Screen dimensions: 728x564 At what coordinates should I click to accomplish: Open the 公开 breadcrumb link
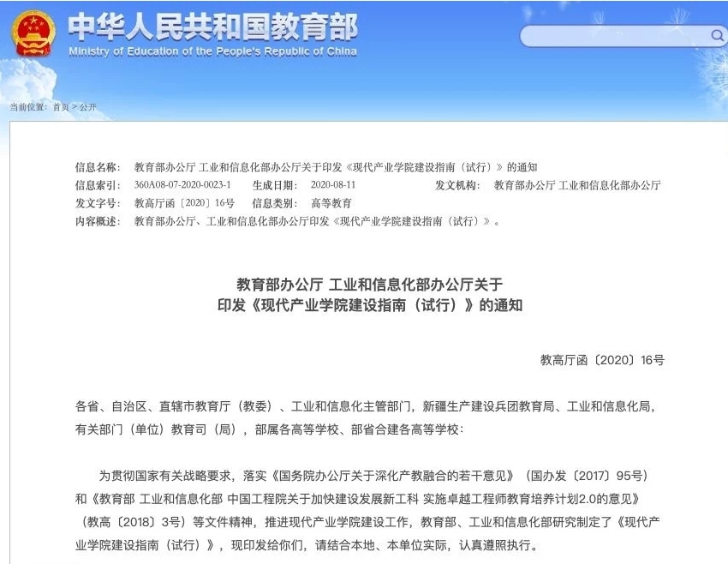click(x=87, y=107)
